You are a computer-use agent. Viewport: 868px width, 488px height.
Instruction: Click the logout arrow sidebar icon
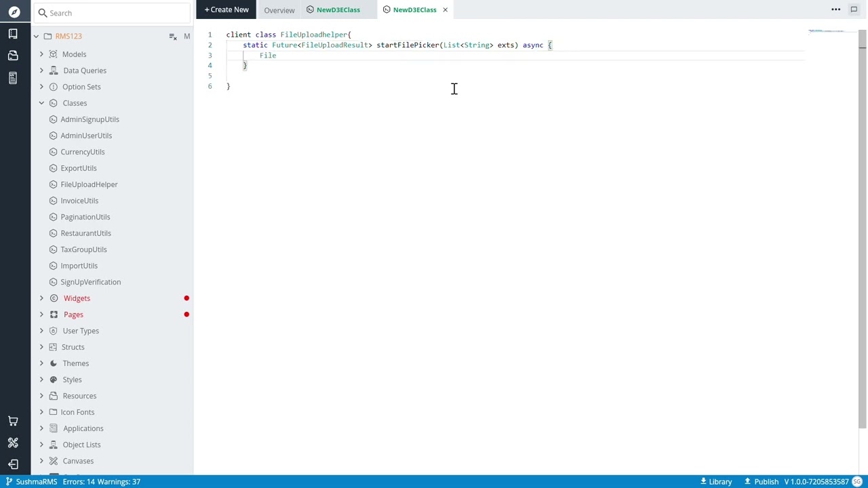pyautogui.click(x=13, y=464)
